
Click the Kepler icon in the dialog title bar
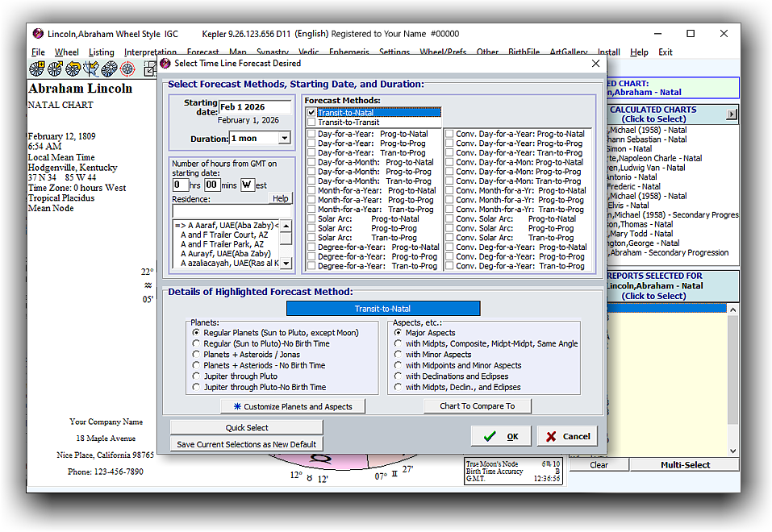165,63
